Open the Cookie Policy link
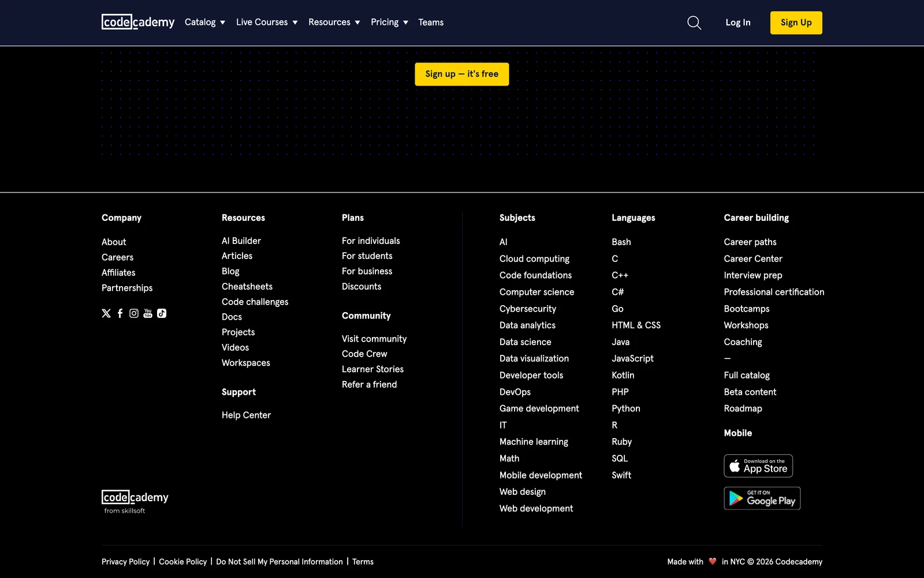This screenshot has height=578, width=924. click(x=182, y=562)
